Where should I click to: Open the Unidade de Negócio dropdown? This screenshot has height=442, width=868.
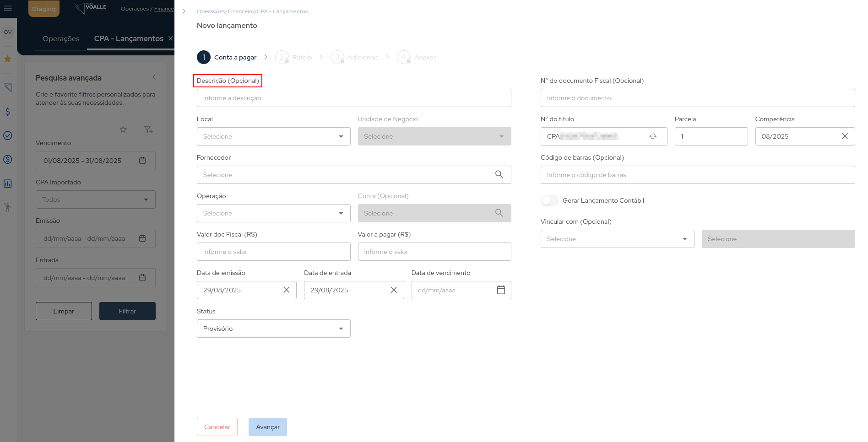point(434,136)
